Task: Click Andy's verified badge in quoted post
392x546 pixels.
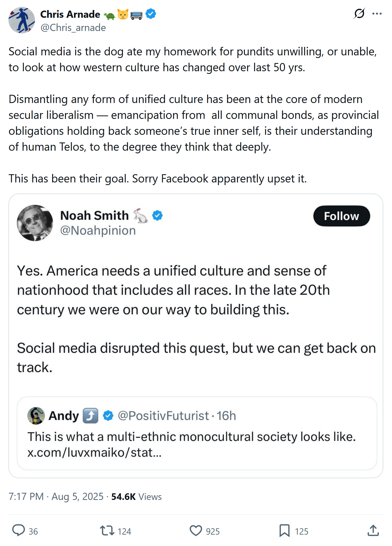Action: pos(108,416)
